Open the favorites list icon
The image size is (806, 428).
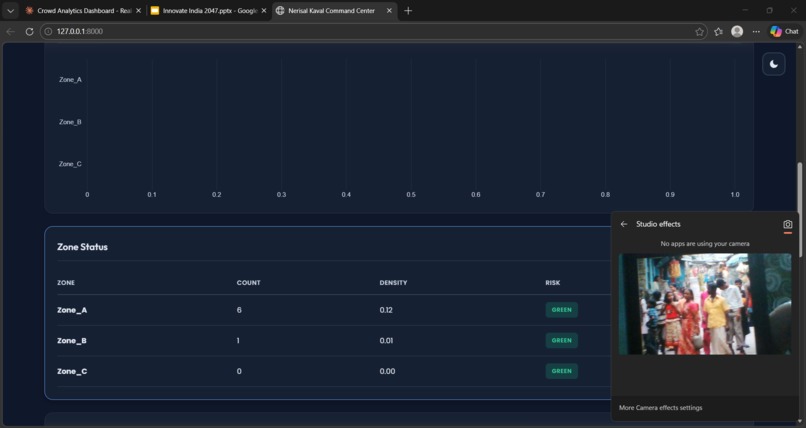[x=718, y=32]
